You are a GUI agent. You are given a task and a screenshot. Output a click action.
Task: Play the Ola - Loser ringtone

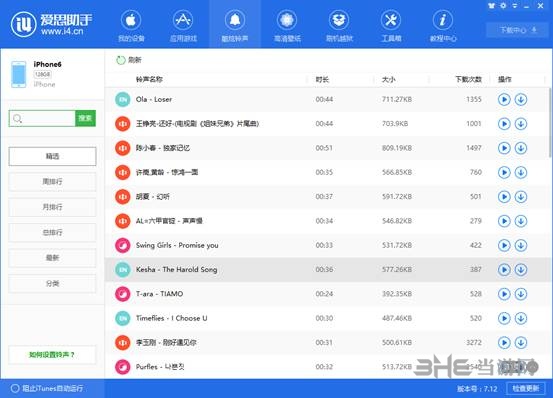(x=504, y=99)
